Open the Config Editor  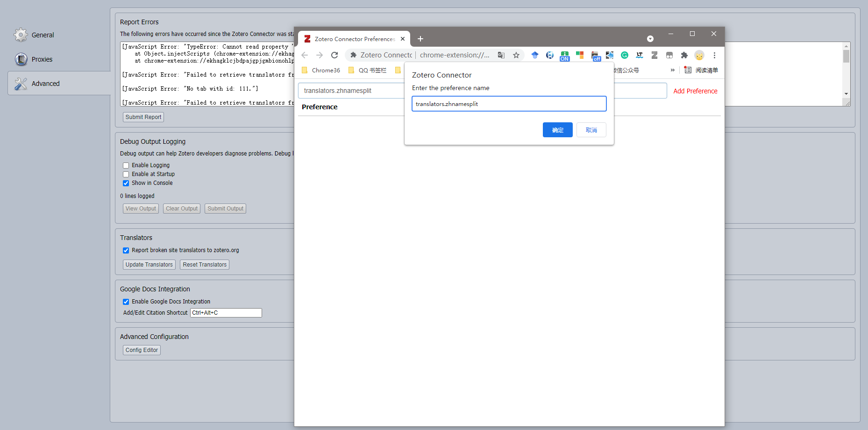(x=142, y=350)
